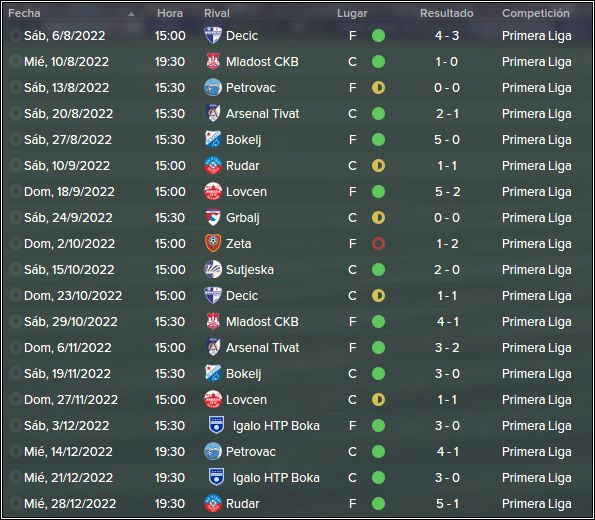Click the Sutjeska club crest
Viewport: 595px width, 520px height.
213,269
